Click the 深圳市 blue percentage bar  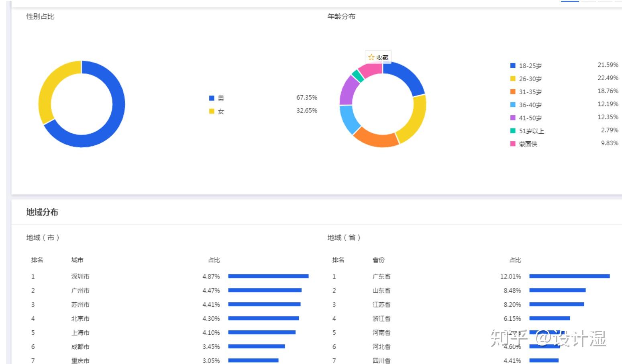(268, 276)
